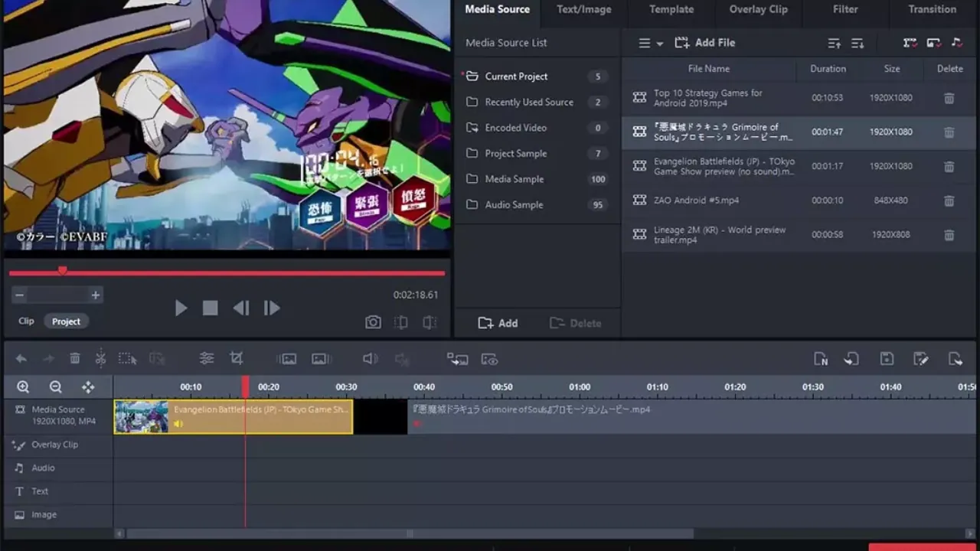Start playback of the preview

pos(181,308)
